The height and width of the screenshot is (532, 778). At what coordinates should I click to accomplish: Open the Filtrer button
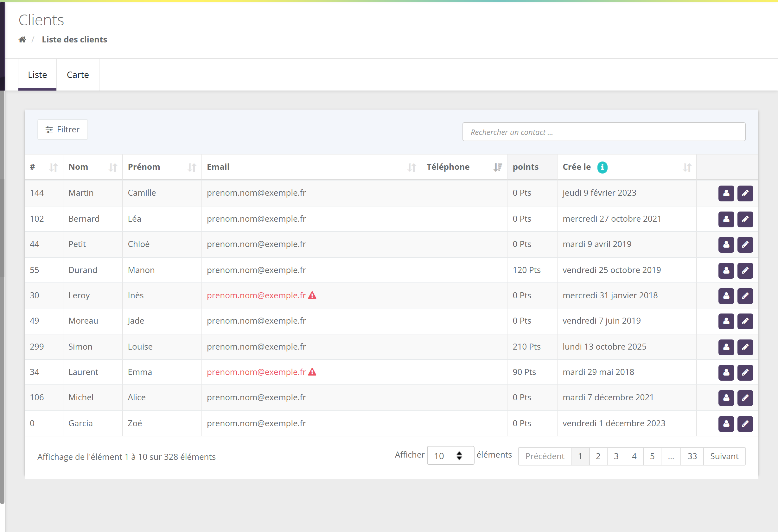(63, 130)
